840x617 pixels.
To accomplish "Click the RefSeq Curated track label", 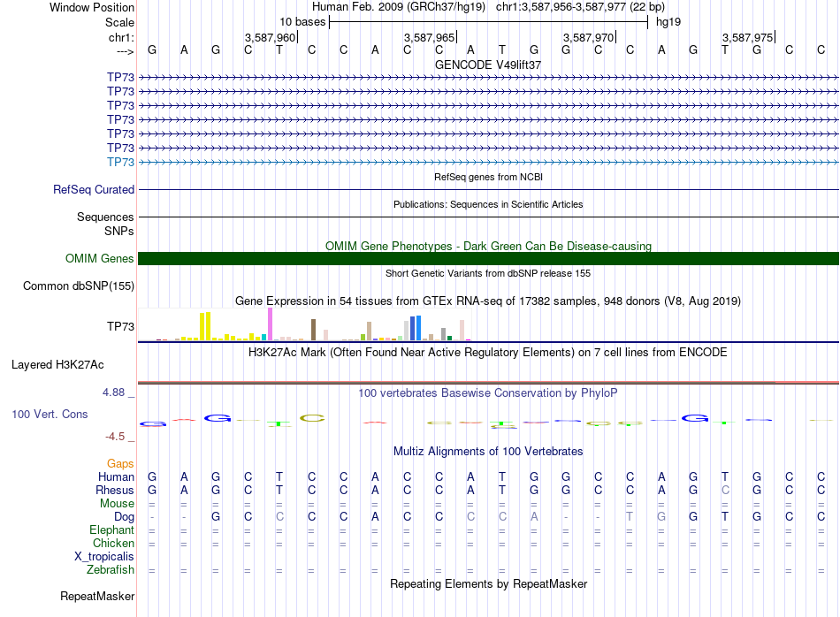I will point(94,189).
